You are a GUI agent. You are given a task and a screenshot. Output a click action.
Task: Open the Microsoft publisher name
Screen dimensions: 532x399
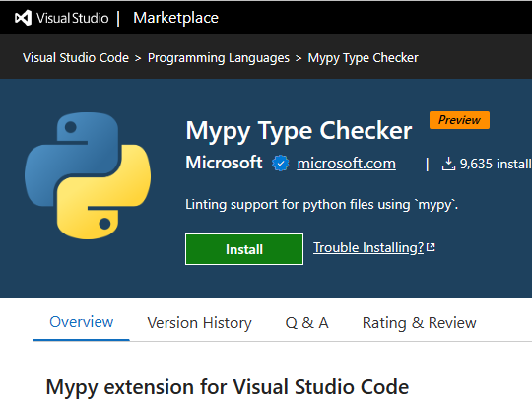click(x=224, y=163)
